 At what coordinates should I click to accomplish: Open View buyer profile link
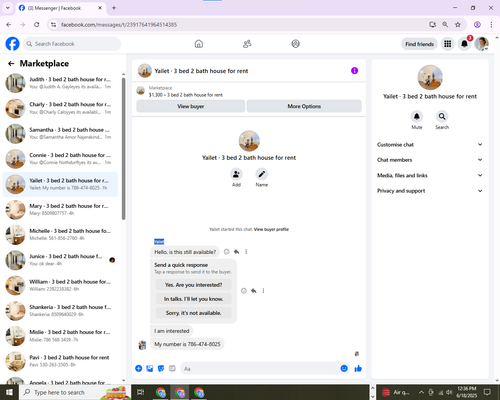point(271,229)
